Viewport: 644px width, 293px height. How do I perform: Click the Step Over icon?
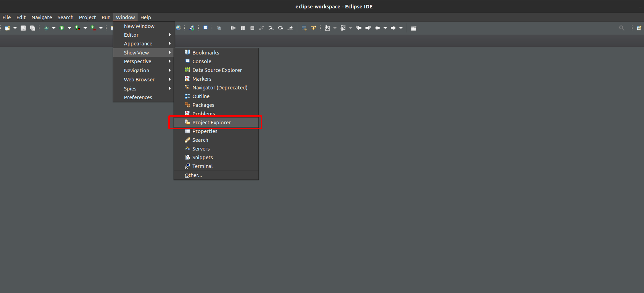coord(280,28)
